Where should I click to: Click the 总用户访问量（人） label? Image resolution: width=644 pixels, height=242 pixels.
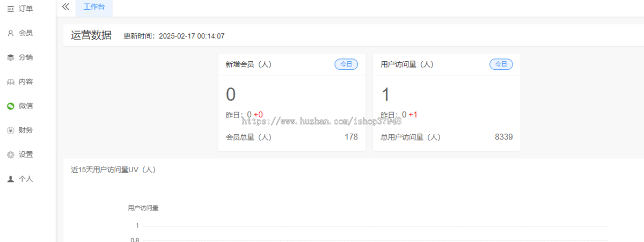411,137
